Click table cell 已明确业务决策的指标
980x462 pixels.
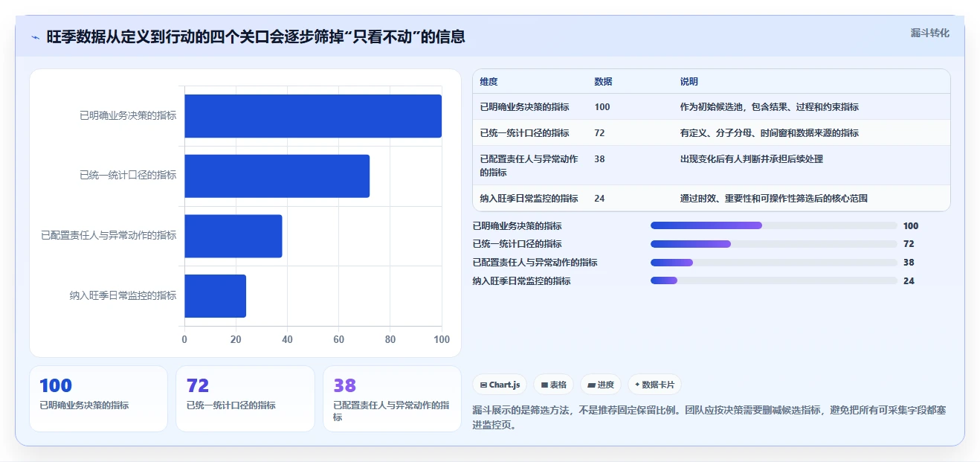click(524, 107)
